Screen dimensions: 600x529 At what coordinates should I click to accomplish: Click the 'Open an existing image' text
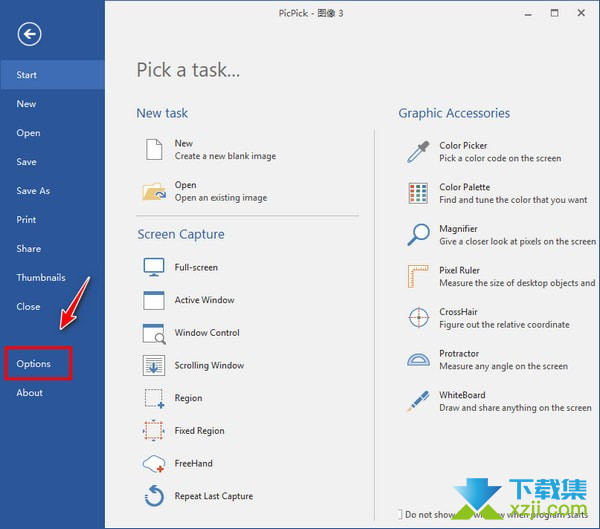pyautogui.click(x=221, y=198)
